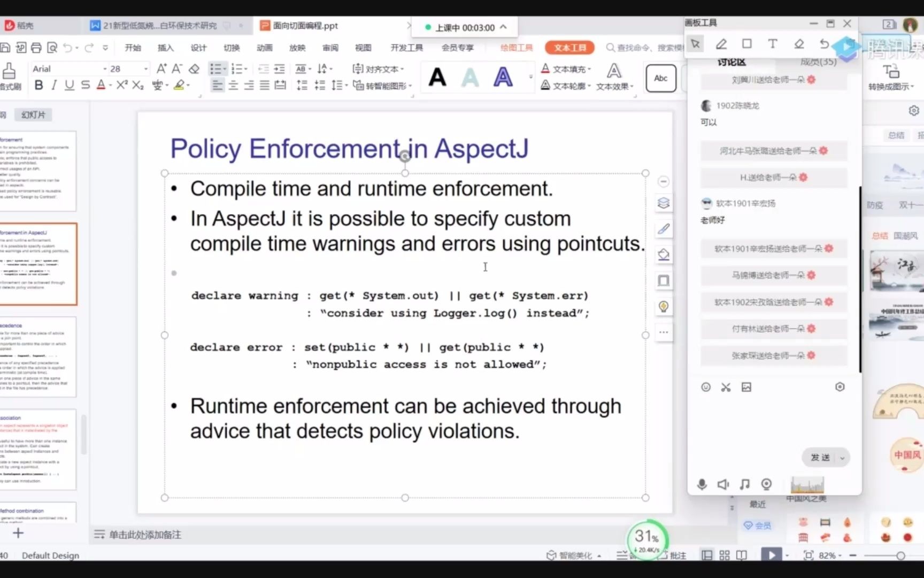This screenshot has width=924, height=578.
Task: Select the purple outlined A text style
Action: click(x=503, y=78)
